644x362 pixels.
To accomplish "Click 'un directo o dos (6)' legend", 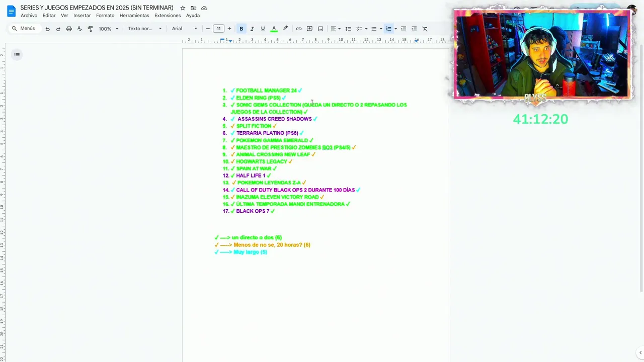I will [x=248, y=238].
